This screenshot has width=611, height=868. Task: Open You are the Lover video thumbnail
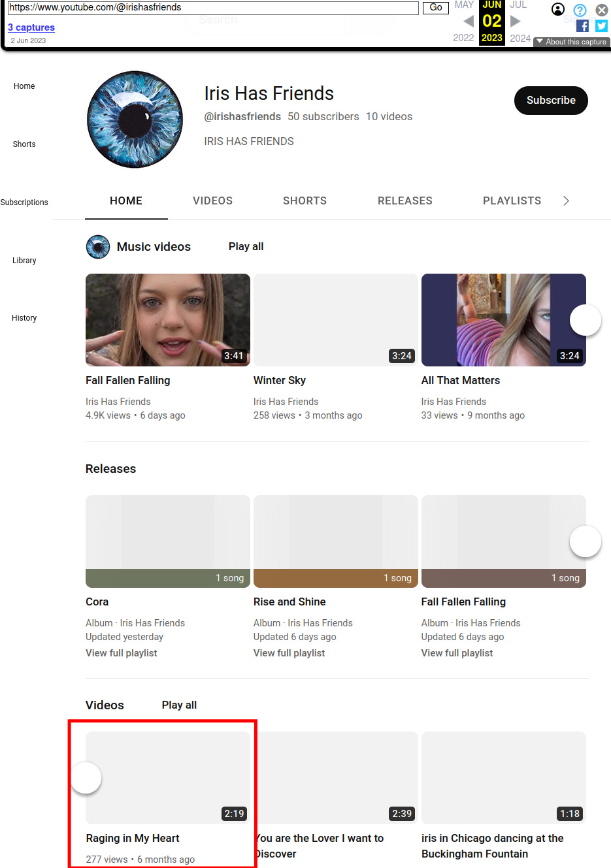(x=336, y=777)
